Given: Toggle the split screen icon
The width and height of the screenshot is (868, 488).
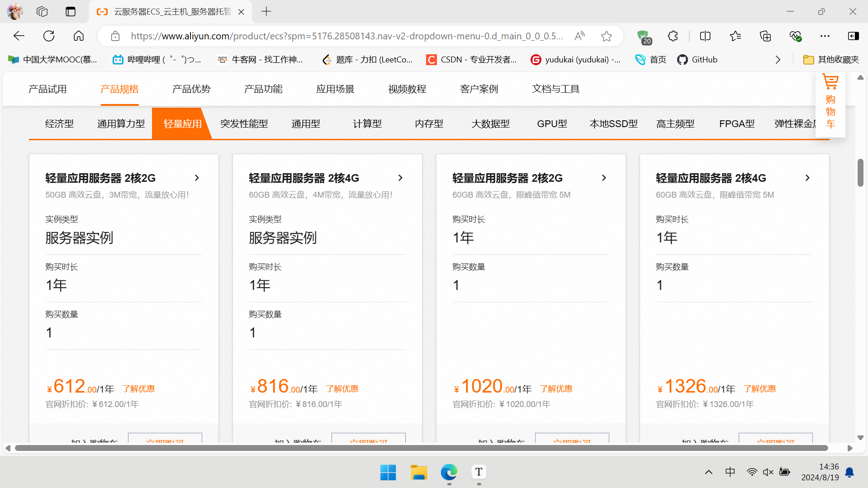Looking at the screenshot, I should pos(705,36).
